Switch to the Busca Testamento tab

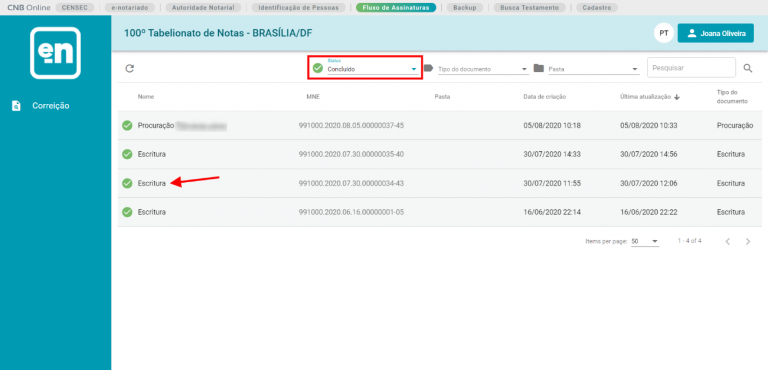(528, 7)
